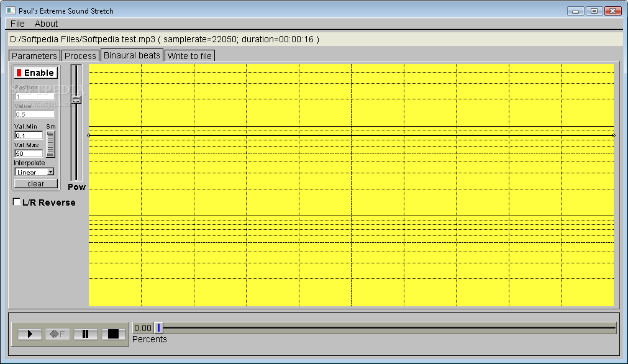
Task: Switch to the Process tab
Action: tap(80, 56)
